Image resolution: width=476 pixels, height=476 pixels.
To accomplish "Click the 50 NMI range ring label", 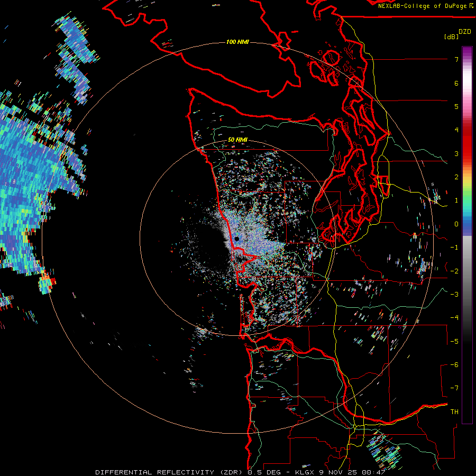I will coord(237,140).
